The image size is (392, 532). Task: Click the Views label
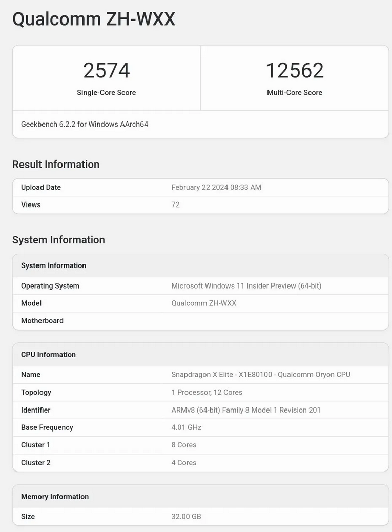tap(31, 204)
